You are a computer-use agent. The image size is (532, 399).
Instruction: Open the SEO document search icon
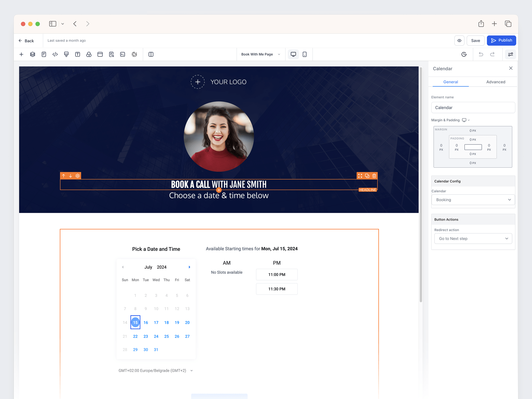point(112,54)
